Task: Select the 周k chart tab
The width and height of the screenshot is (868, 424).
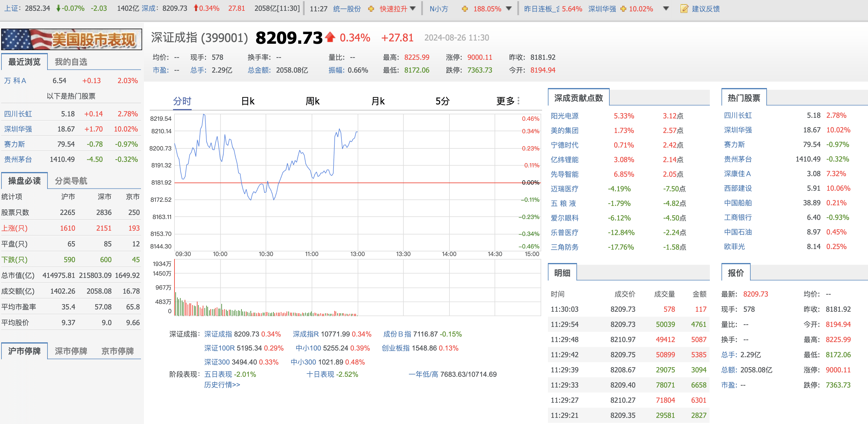Action: click(x=312, y=101)
